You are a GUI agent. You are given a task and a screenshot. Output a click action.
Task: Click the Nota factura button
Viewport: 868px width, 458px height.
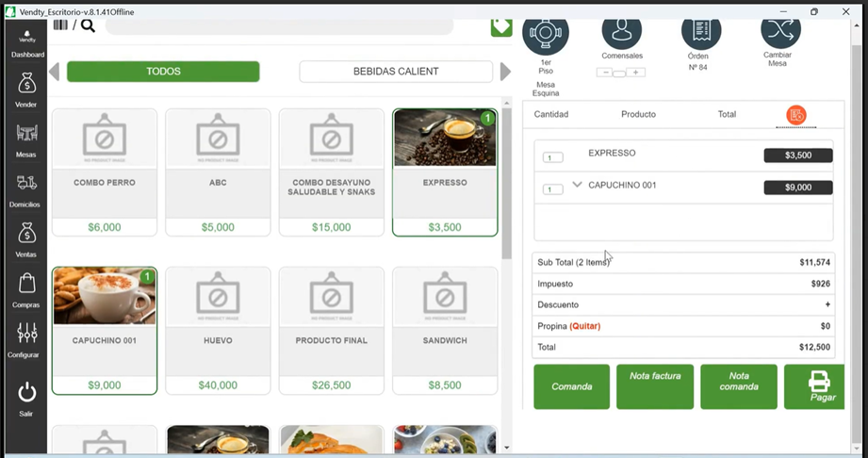pos(655,386)
